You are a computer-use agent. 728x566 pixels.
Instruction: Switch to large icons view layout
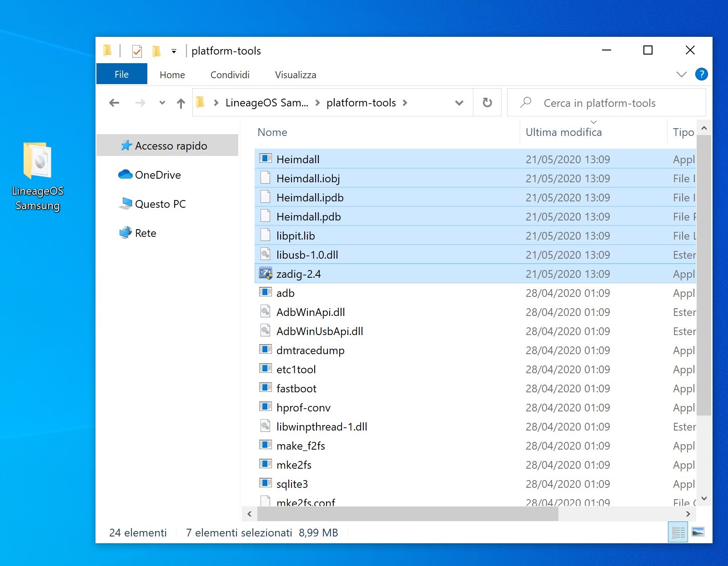[698, 532]
